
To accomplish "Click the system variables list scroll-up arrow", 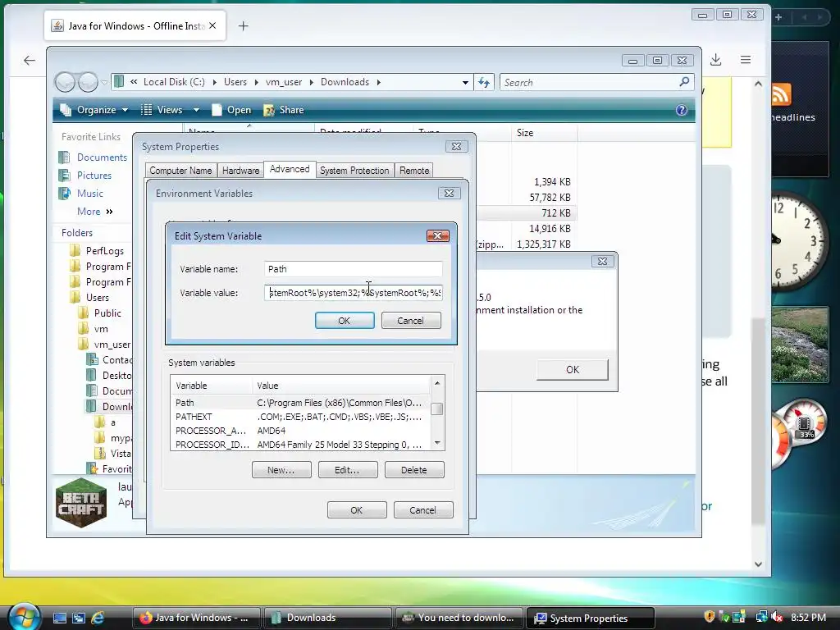I will coord(437,383).
